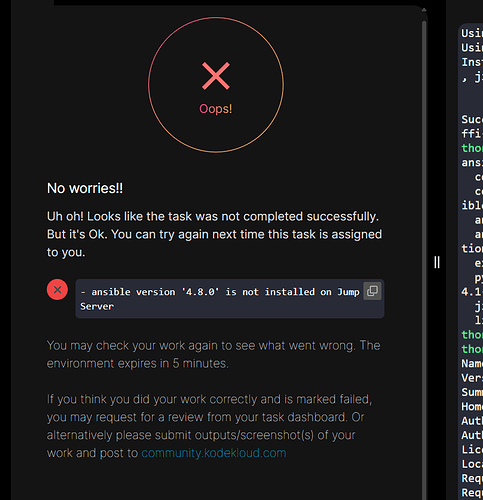This screenshot has height=500, width=483.
Task: Click the terminal line starting with "Home"
Action: click(x=472, y=406)
